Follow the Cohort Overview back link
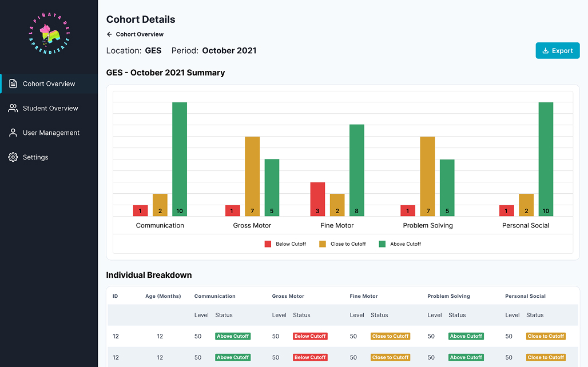The width and height of the screenshot is (588, 367). 140,34
